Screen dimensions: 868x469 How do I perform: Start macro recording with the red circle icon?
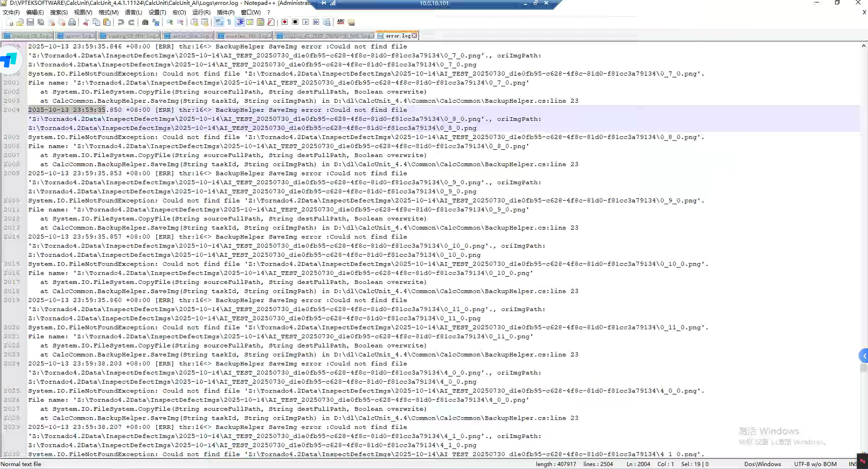[285, 22]
